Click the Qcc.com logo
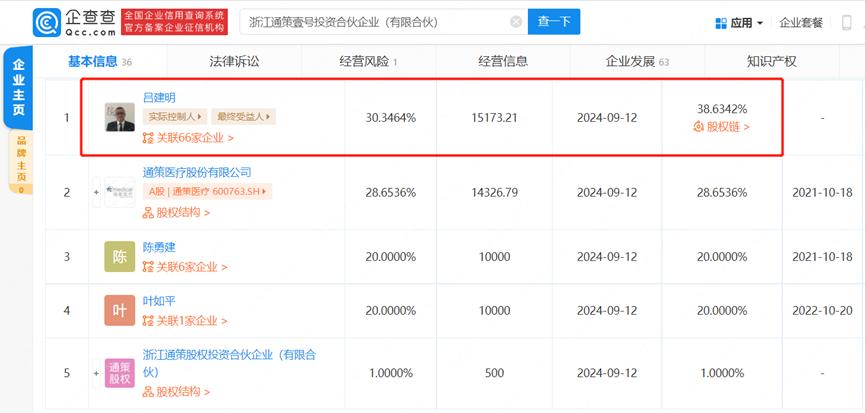 click(73, 21)
